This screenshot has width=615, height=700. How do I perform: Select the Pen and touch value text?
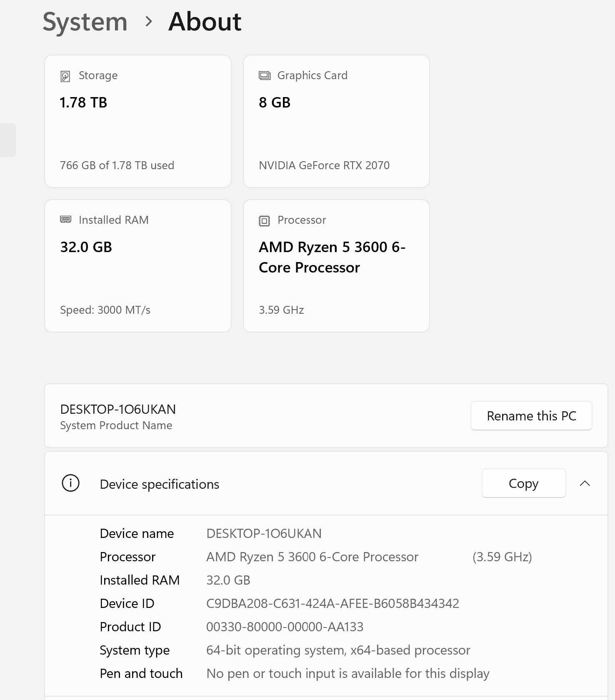click(347, 673)
